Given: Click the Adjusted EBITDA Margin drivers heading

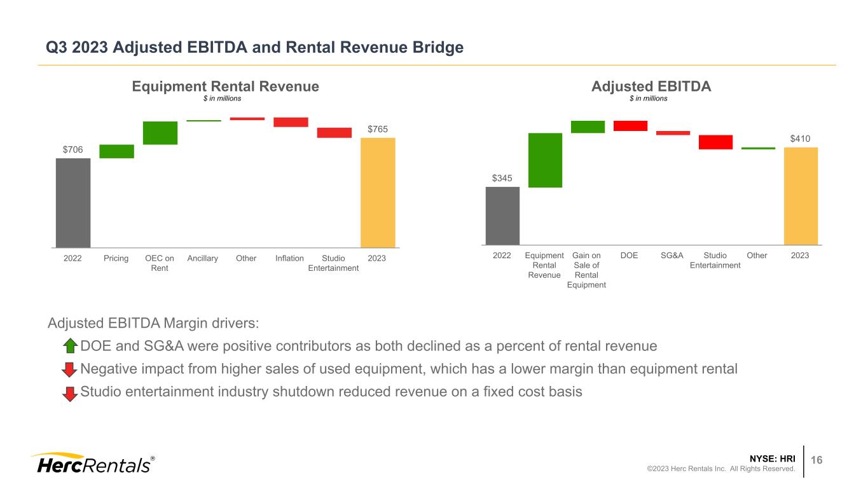Looking at the screenshot, I should [x=153, y=323].
